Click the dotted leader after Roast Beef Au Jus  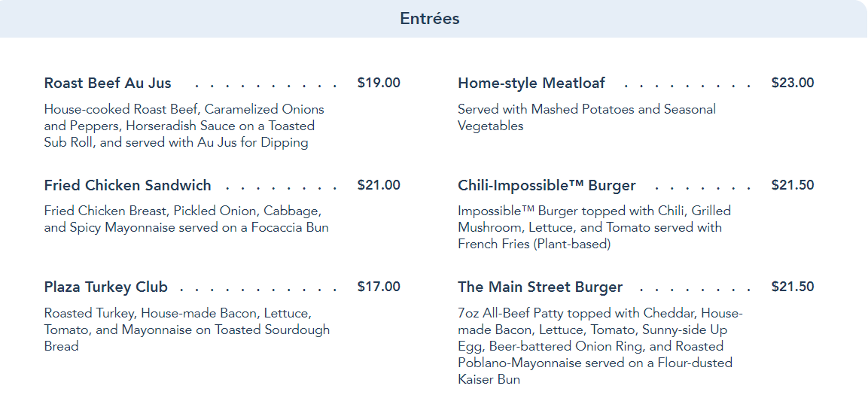pyautogui.click(x=263, y=84)
